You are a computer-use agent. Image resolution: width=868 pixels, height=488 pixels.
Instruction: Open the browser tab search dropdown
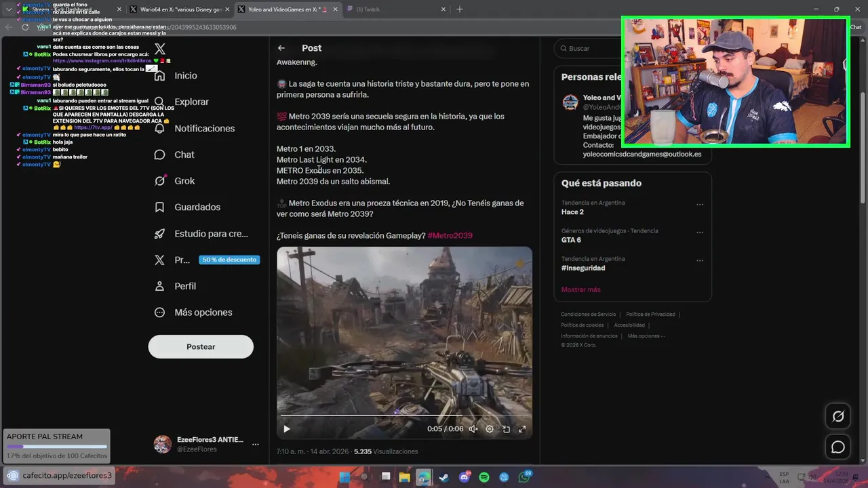(x=9, y=9)
